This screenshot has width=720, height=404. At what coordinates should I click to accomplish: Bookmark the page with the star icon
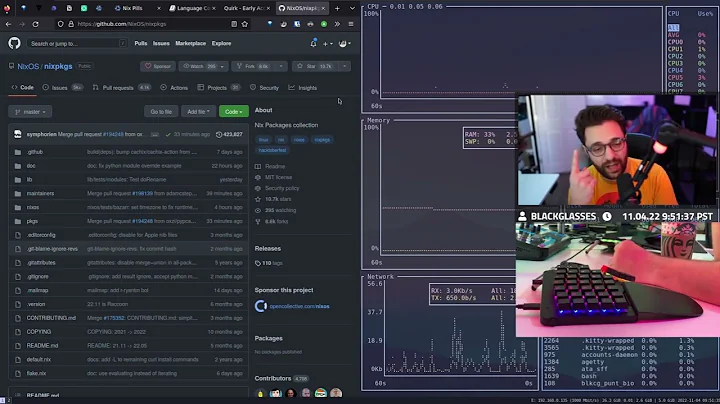click(x=245, y=24)
